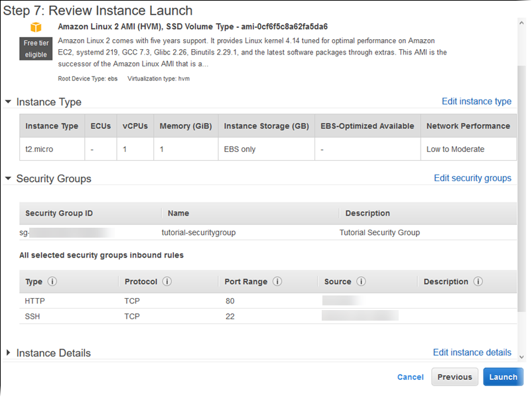Collapse the Security Groups section

(8, 179)
